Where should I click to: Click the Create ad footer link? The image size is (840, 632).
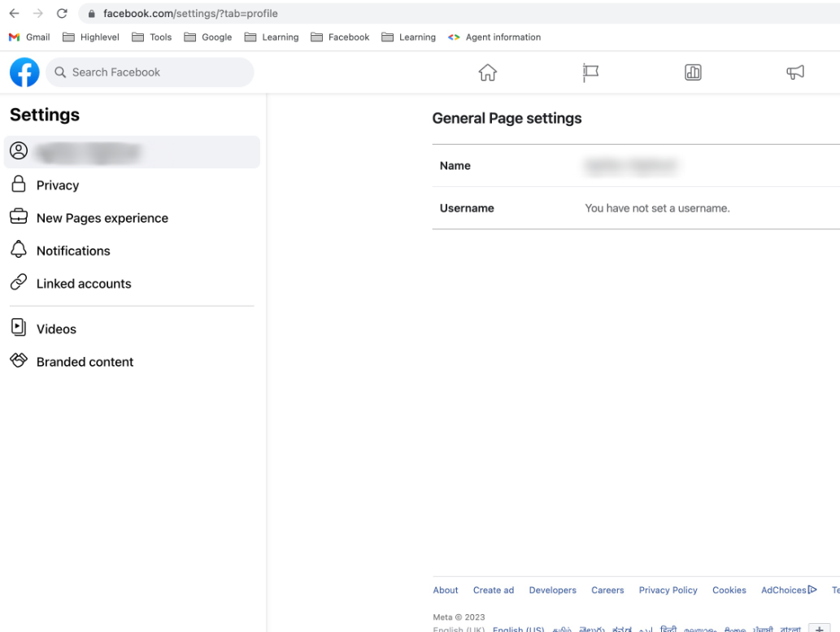494,590
